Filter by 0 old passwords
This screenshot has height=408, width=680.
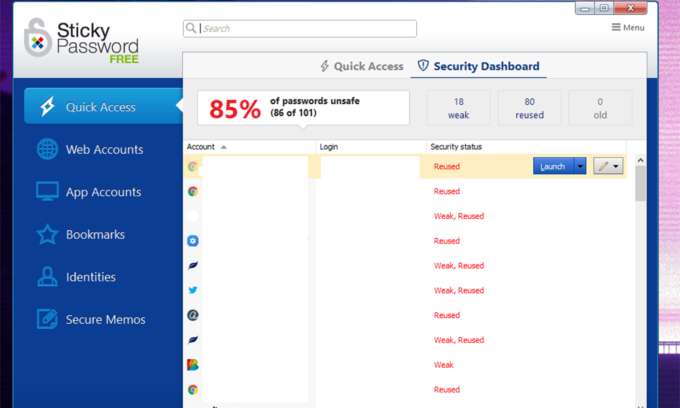tap(600, 108)
